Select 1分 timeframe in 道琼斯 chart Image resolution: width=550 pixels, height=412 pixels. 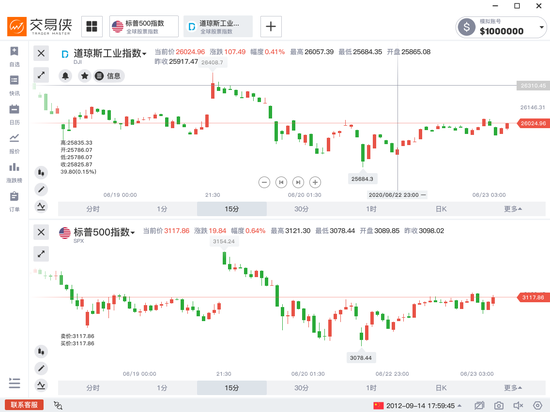click(x=162, y=209)
